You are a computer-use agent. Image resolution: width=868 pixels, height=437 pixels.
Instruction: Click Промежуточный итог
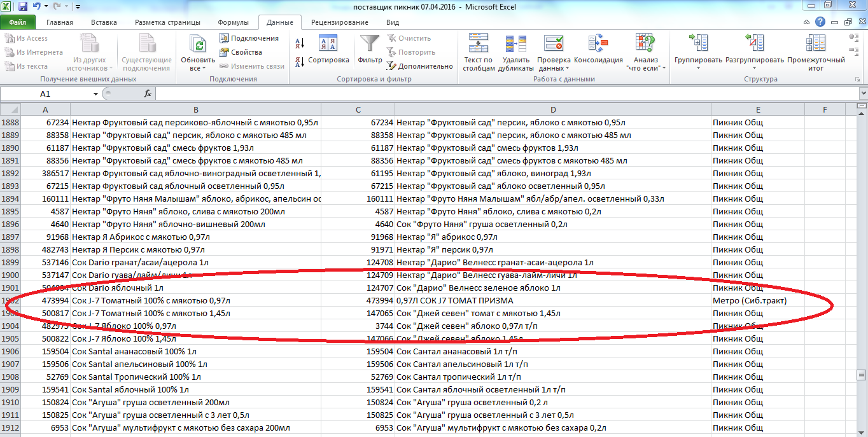point(816,53)
